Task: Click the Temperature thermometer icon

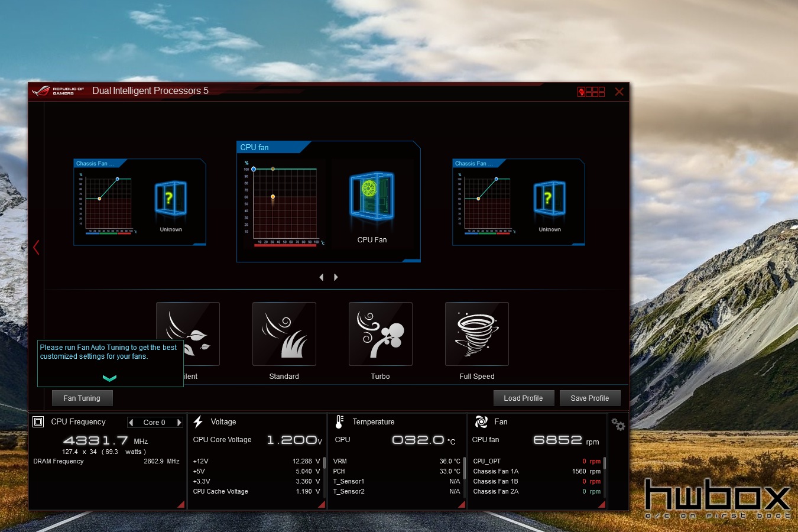Action: click(339, 421)
